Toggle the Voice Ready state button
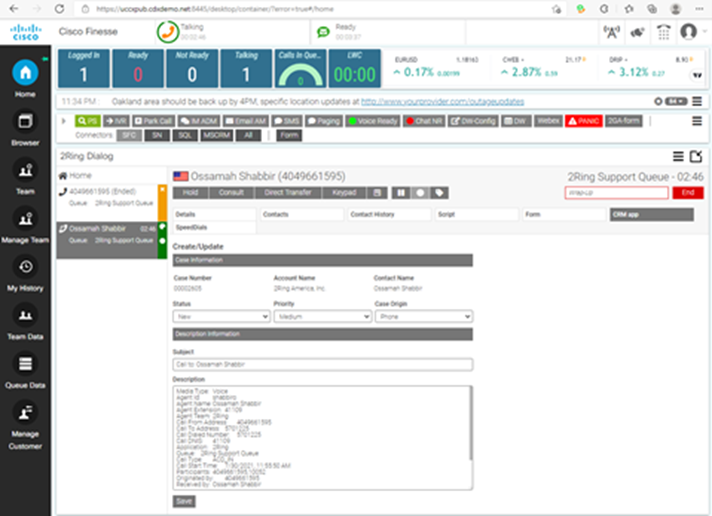Image resolution: width=712 pixels, height=516 pixels. coord(373,121)
